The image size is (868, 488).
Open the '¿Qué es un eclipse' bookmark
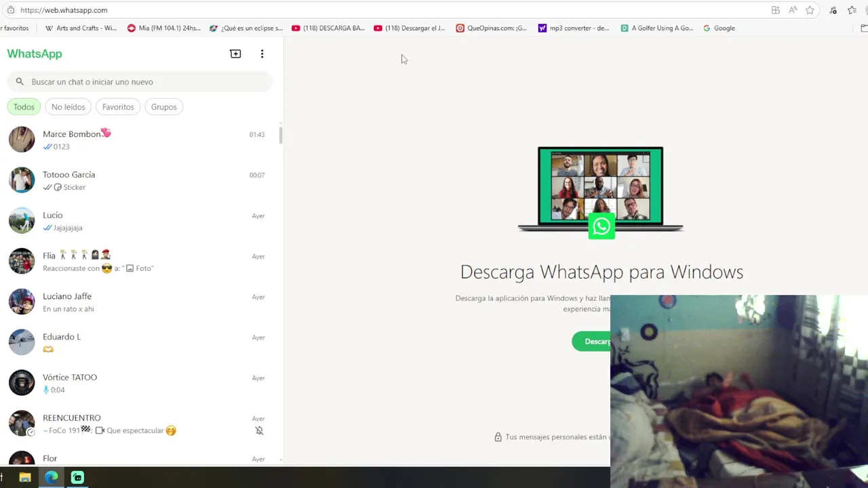tap(246, 28)
